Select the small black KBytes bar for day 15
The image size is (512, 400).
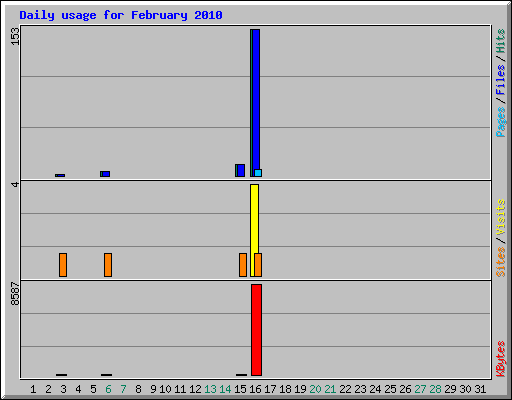[x=242, y=375]
